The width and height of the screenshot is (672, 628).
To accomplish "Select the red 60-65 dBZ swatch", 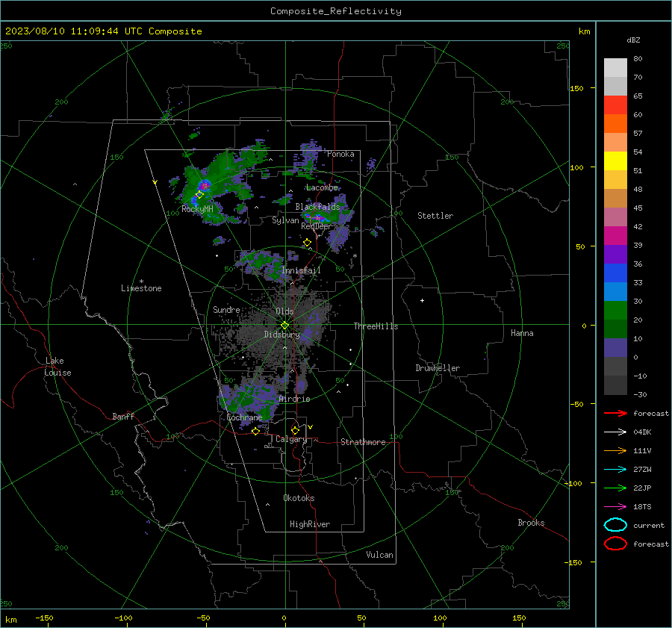I will pos(615,105).
